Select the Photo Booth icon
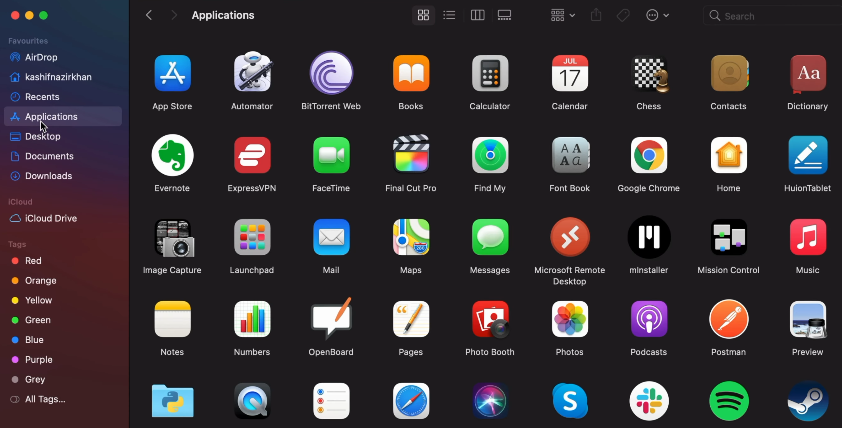Viewport: 842px width, 428px height. point(490,320)
